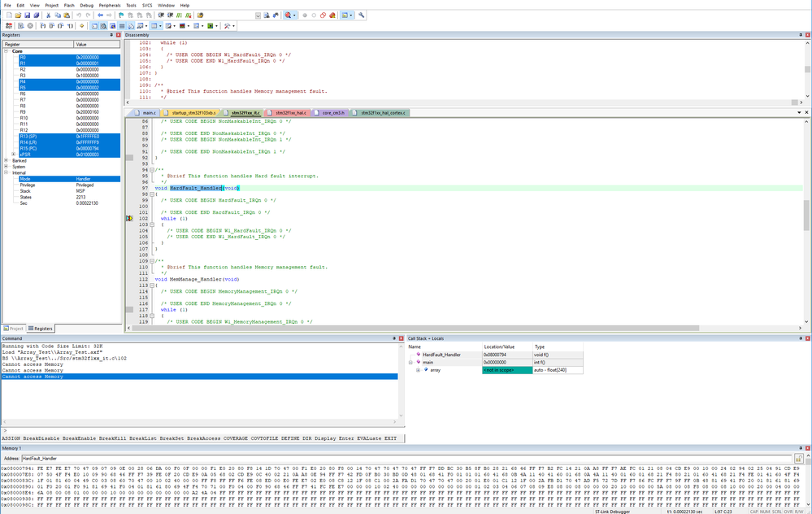The image size is (812, 514).
Task: Toggle auto-hide pin on Registers panel
Action: click(x=111, y=35)
